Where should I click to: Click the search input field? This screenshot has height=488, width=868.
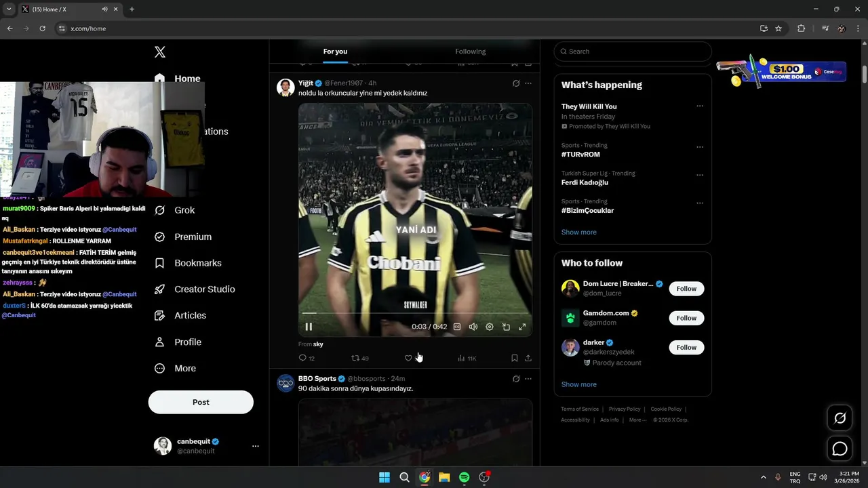633,52
